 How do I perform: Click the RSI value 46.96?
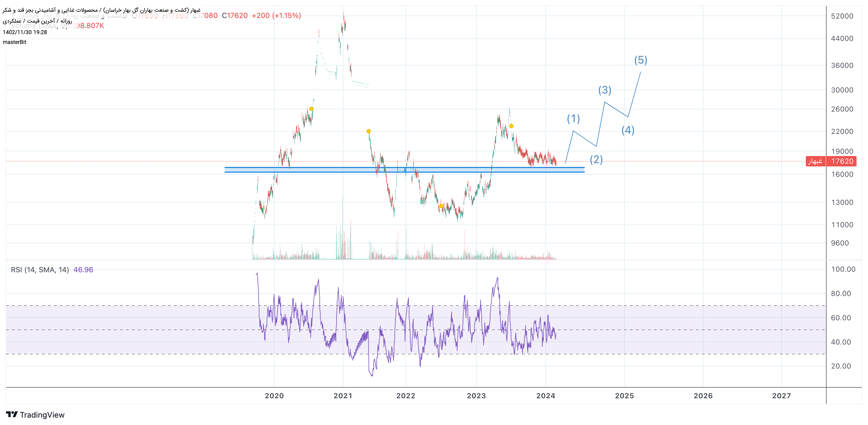pyautogui.click(x=83, y=270)
